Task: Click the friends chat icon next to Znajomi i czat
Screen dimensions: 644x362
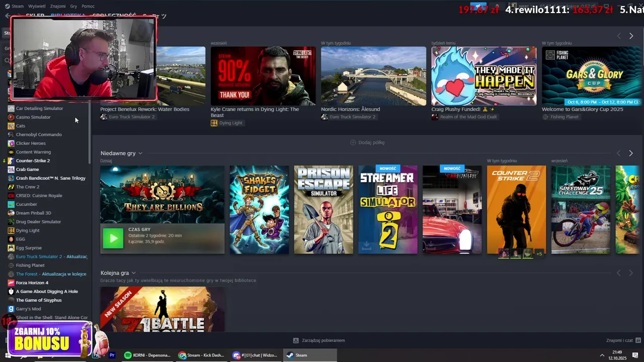Action: point(638,340)
